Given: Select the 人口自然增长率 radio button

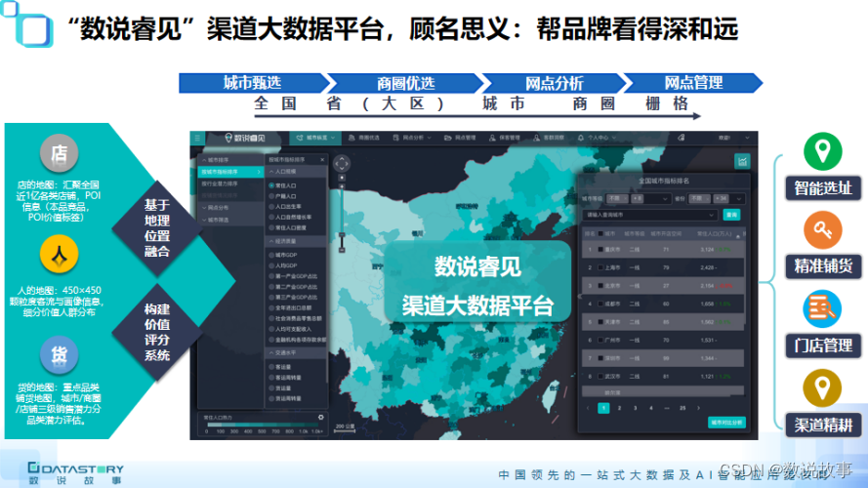Looking at the screenshot, I should 271,217.
